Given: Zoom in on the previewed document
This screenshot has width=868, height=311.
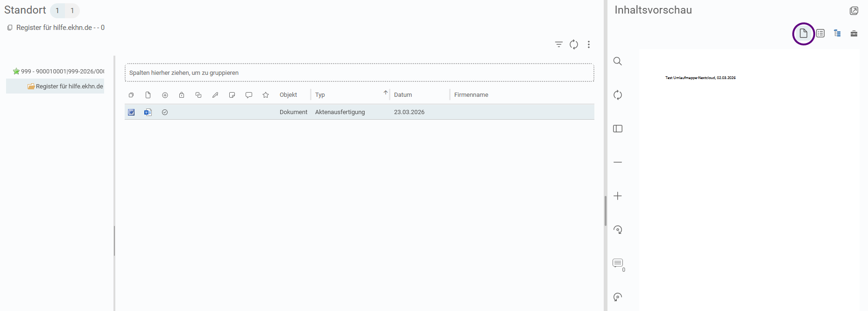Looking at the screenshot, I should click(x=618, y=196).
